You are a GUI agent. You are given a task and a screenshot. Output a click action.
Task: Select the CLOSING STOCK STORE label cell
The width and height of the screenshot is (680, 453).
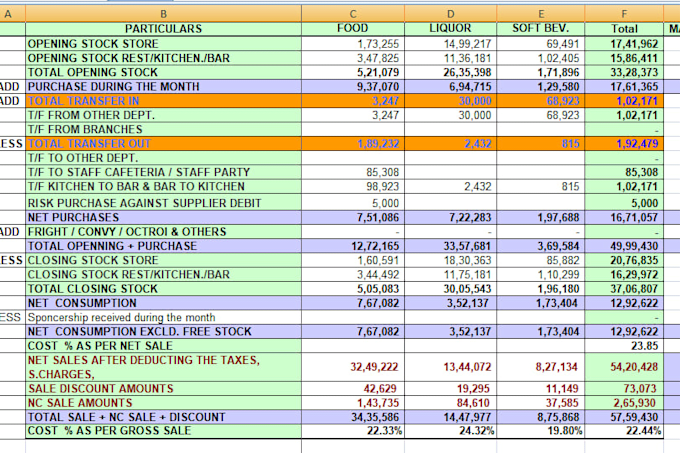pos(163,261)
